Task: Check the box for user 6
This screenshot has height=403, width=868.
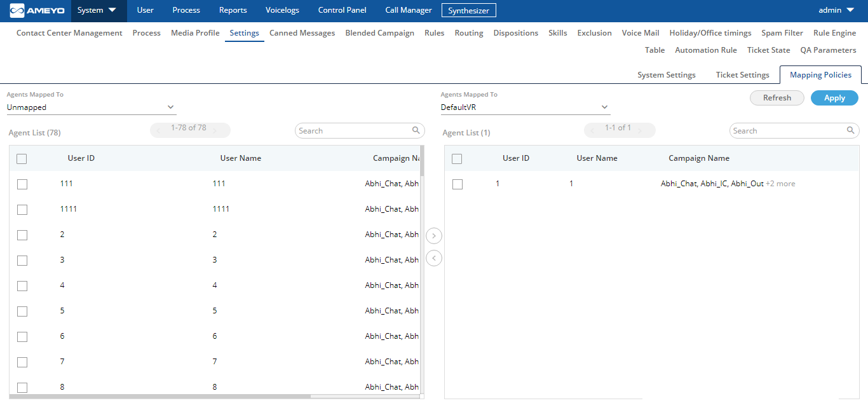Action: tap(22, 337)
